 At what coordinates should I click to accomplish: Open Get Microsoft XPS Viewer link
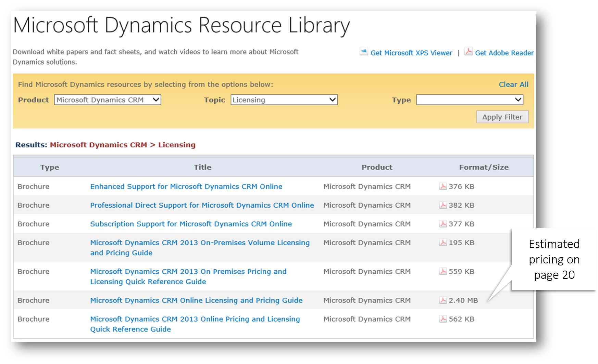[x=411, y=53]
